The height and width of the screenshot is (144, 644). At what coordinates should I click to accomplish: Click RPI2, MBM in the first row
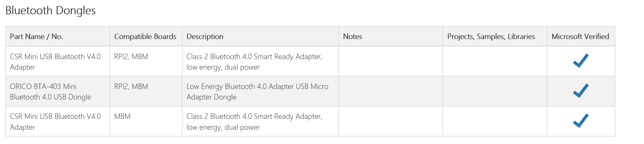point(131,57)
